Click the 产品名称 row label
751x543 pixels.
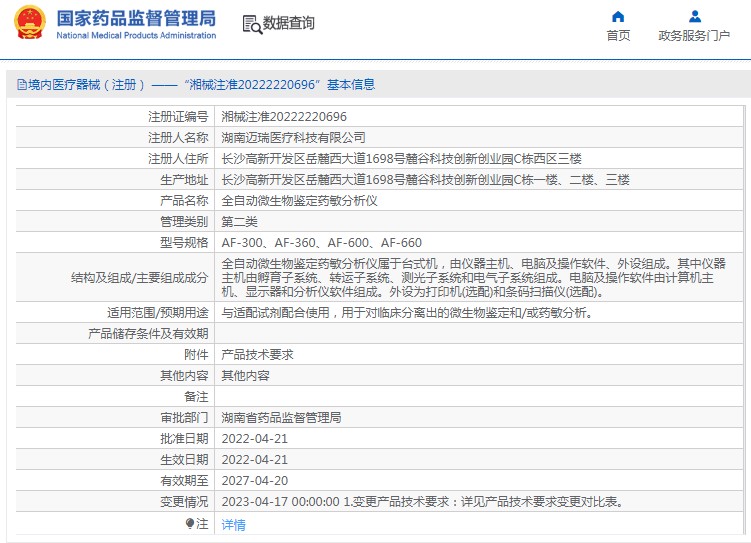(x=184, y=201)
